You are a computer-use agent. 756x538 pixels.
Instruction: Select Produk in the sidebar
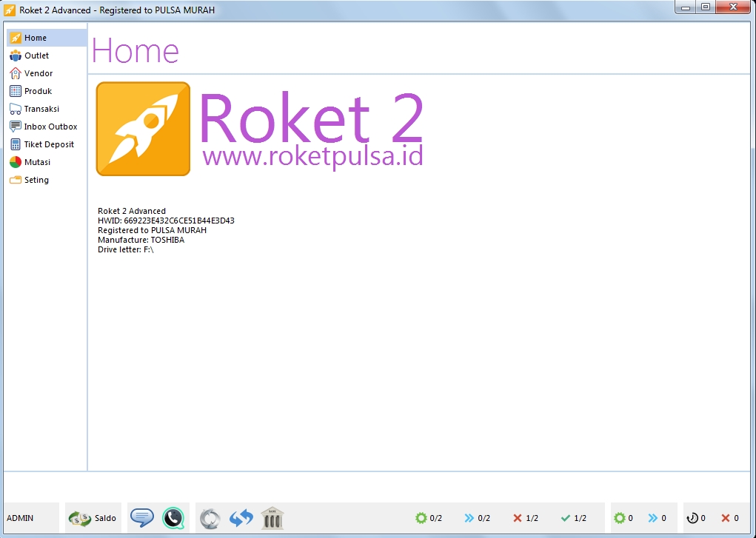pos(47,91)
